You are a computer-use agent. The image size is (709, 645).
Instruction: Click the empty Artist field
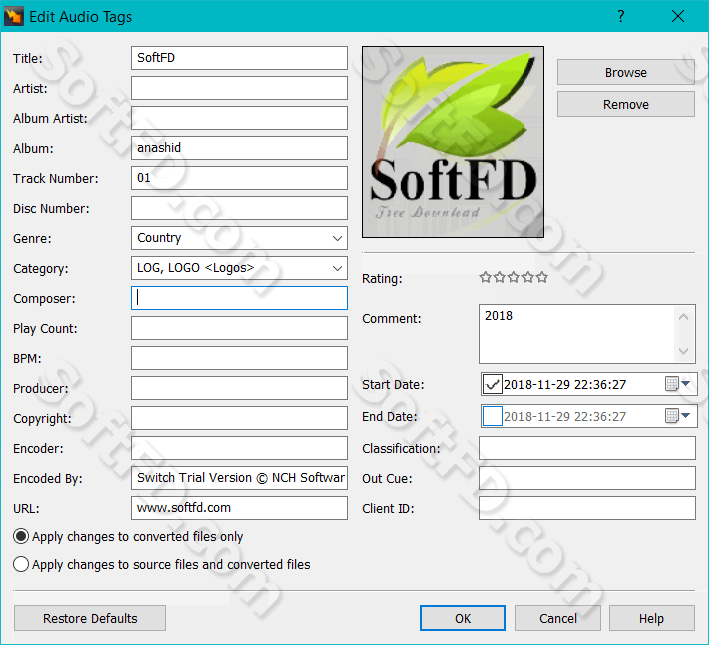coord(239,88)
